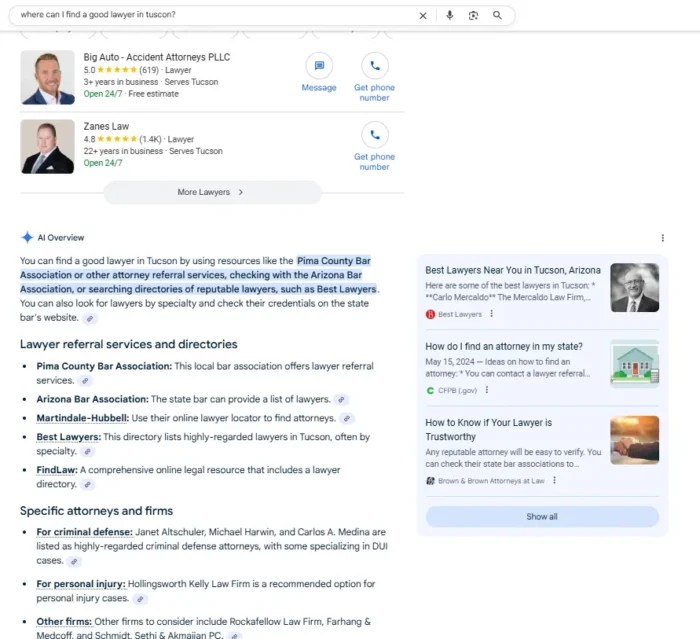The width and height of the screenshot is (700, 639).
Task: Click the AI Overview sparkle icon
Action: 27,238
